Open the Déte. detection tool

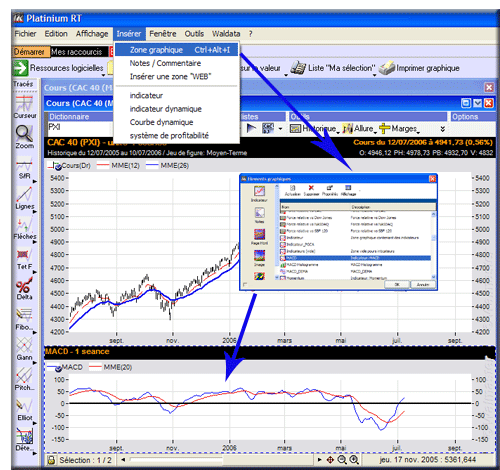[x=24, y=439]
